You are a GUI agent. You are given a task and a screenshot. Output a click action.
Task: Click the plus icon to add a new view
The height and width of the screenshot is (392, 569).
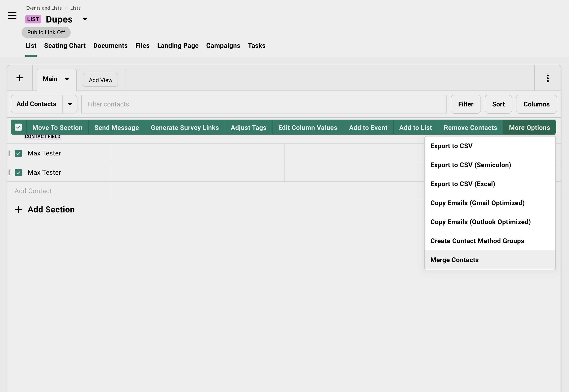[20, 78]
